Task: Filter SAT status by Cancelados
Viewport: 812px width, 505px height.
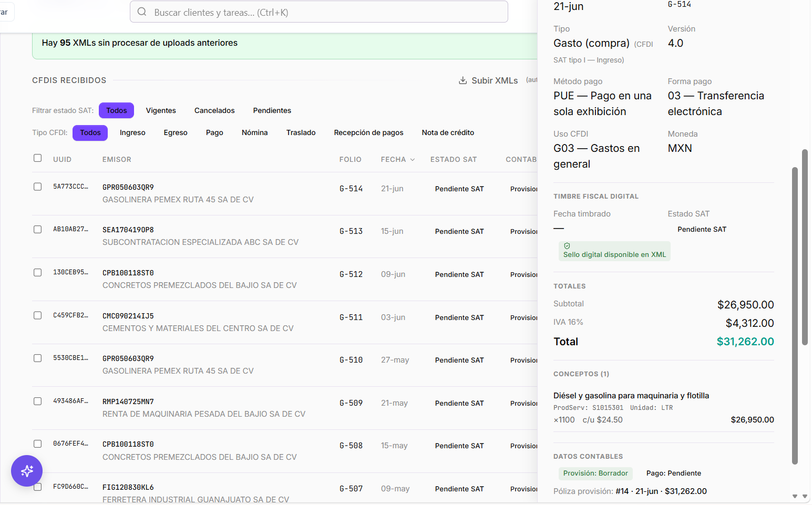Action: tap(214, 110)
